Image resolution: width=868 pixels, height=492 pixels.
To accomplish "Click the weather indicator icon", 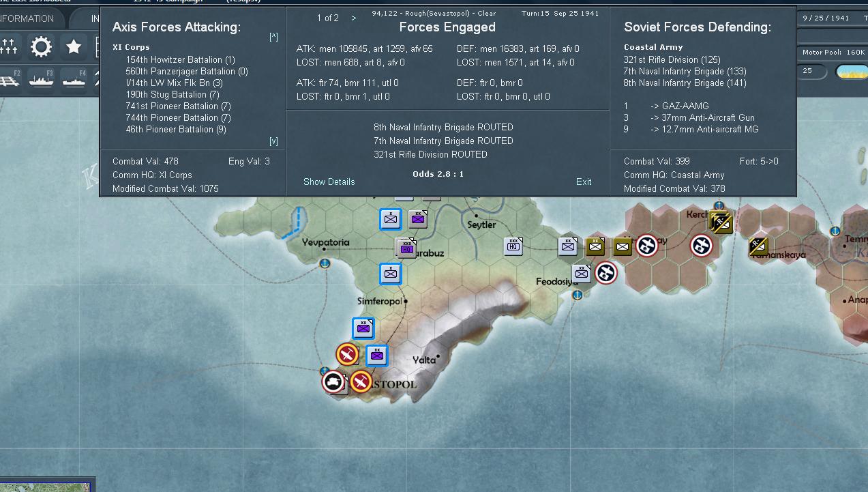I will coord(852,72).
